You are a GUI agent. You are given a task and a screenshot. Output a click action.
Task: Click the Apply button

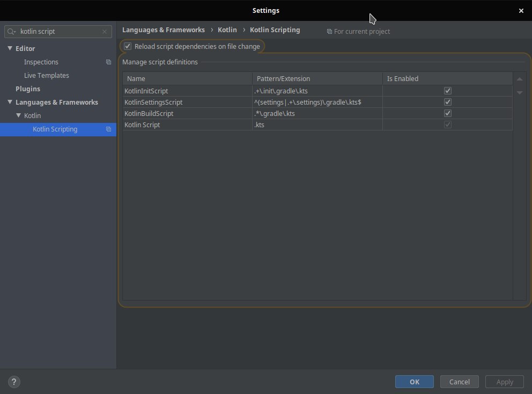click(x=505, y=382)
